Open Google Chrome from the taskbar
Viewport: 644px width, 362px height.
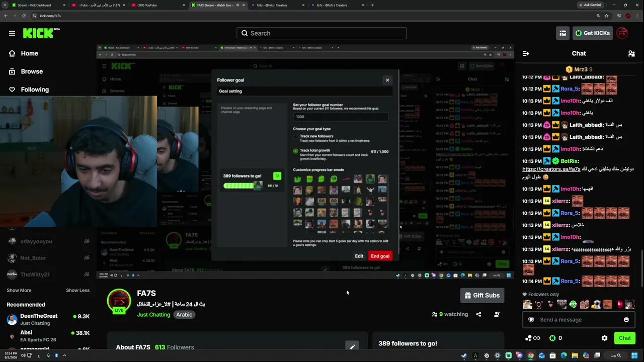[530, 356]
